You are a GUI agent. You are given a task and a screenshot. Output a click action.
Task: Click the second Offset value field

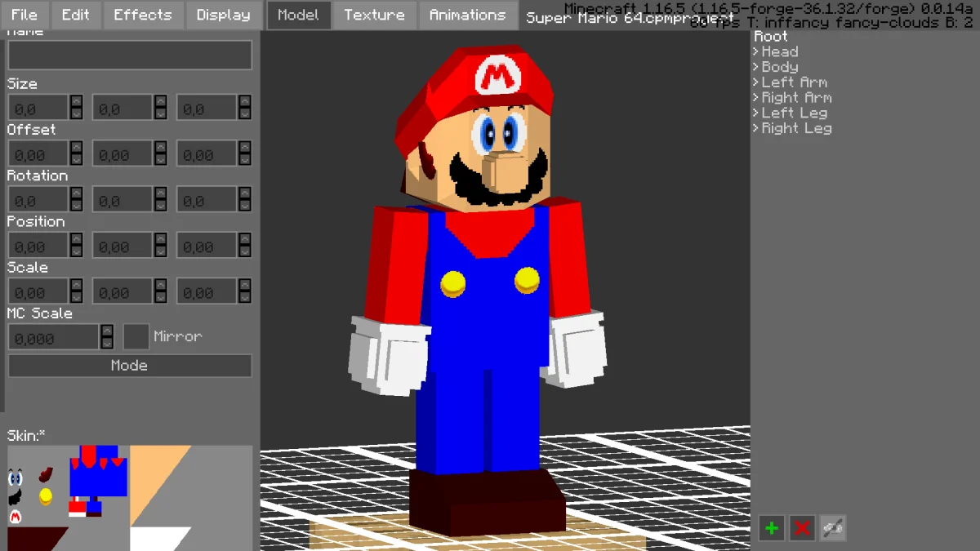122,153
